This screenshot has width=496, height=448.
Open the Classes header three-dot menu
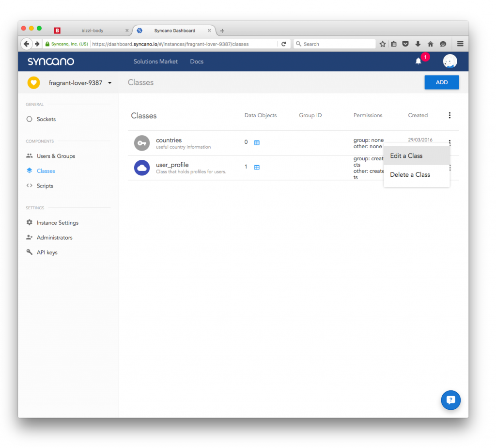[x=449, y=115]
